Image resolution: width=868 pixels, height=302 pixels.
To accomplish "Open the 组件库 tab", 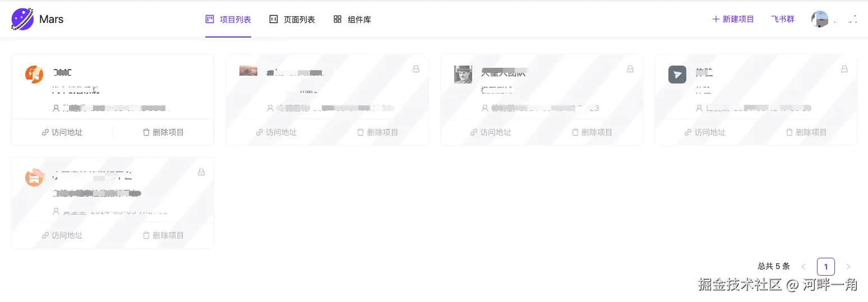I will tap(352, 20).
